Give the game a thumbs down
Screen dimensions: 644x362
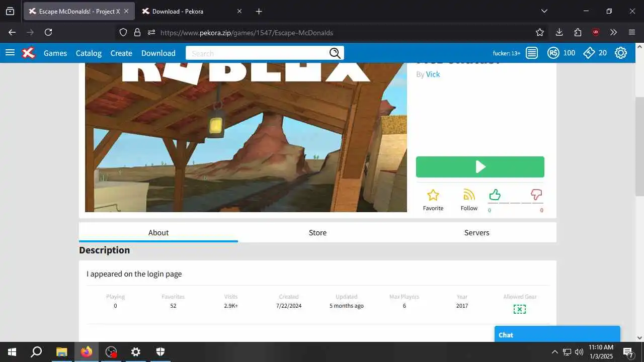tap(536, 195)
